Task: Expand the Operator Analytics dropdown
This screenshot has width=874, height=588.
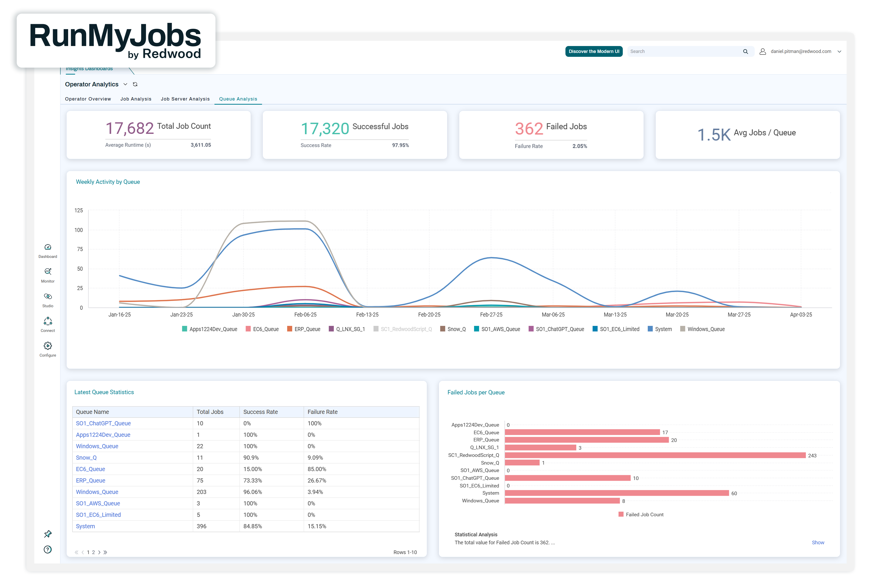Action: [x=125, y=84]
